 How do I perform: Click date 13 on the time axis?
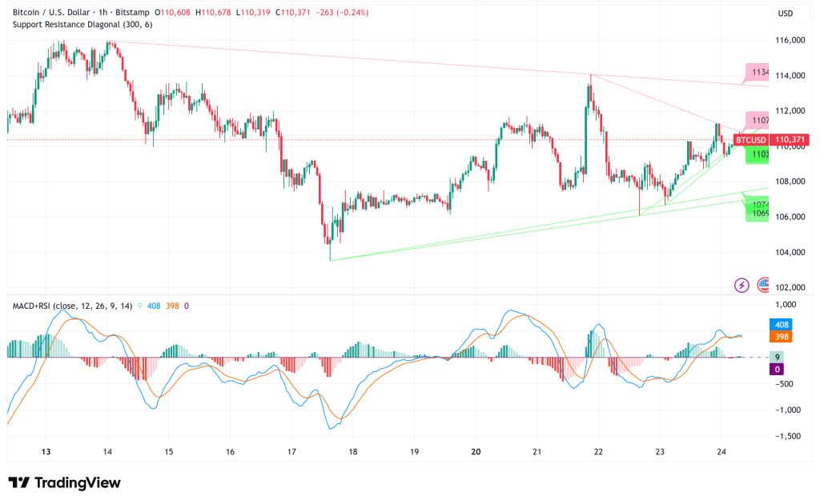coord(46,451)
